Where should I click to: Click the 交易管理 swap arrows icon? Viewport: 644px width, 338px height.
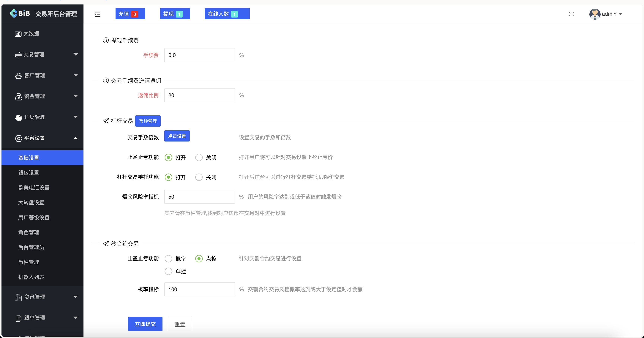(18, 55)
